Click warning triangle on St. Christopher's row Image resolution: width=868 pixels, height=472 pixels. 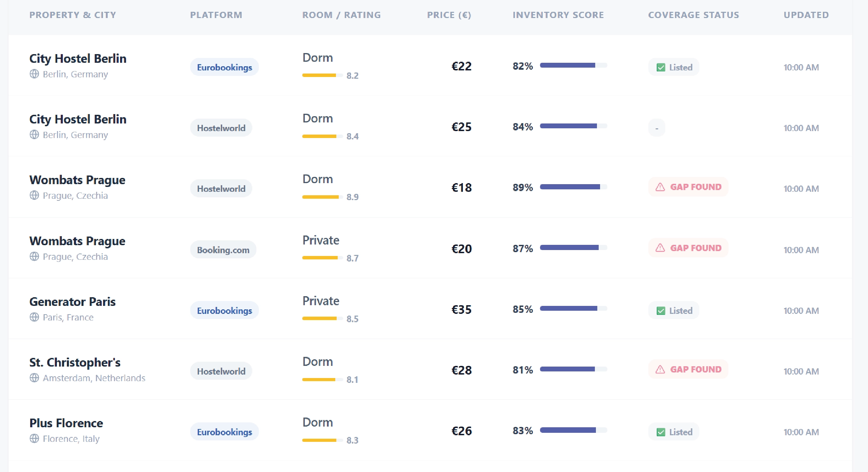pos(660,369)
